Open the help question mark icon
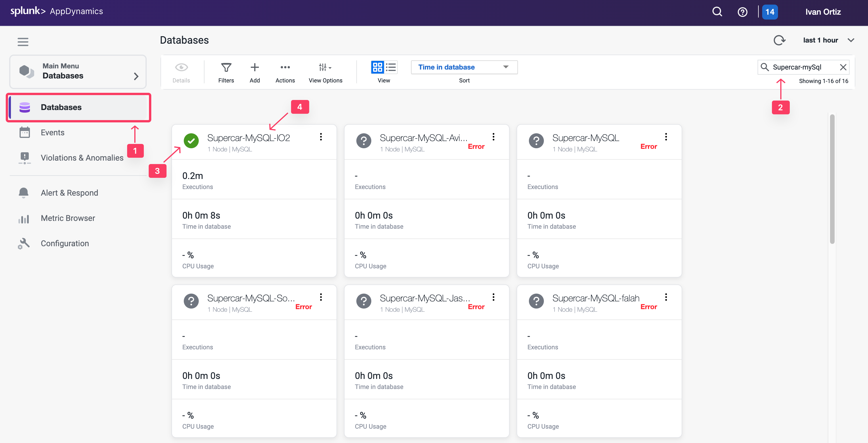The height and width of the screenshot is (443, 868). (x=742, y=12)
